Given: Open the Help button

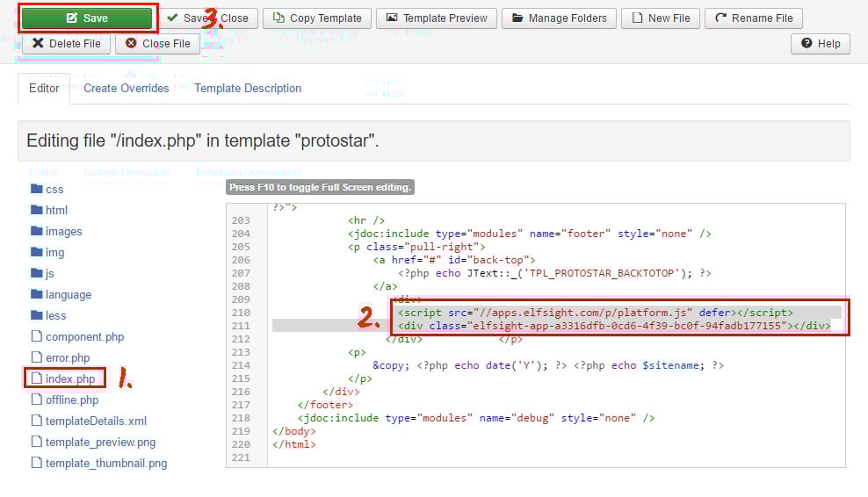Looking at the screenshot, I should (821, 44).
